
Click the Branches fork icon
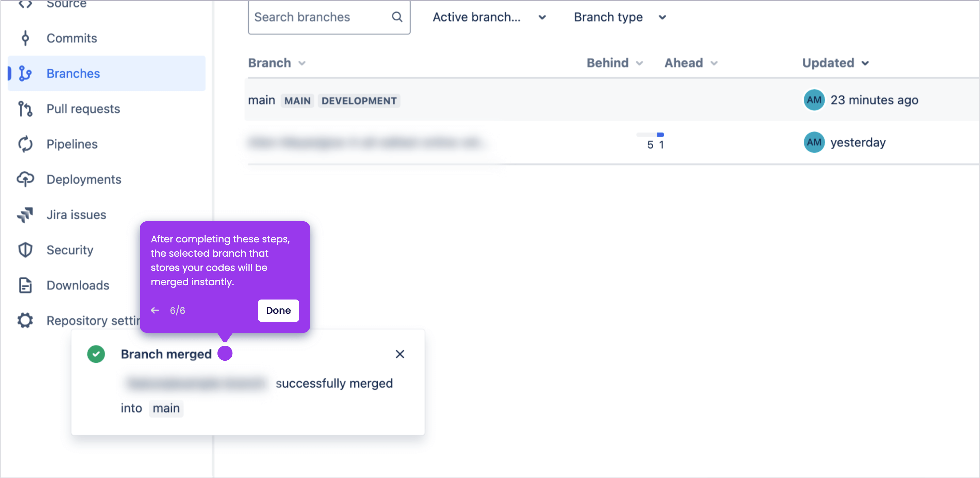tap(25, 73)
